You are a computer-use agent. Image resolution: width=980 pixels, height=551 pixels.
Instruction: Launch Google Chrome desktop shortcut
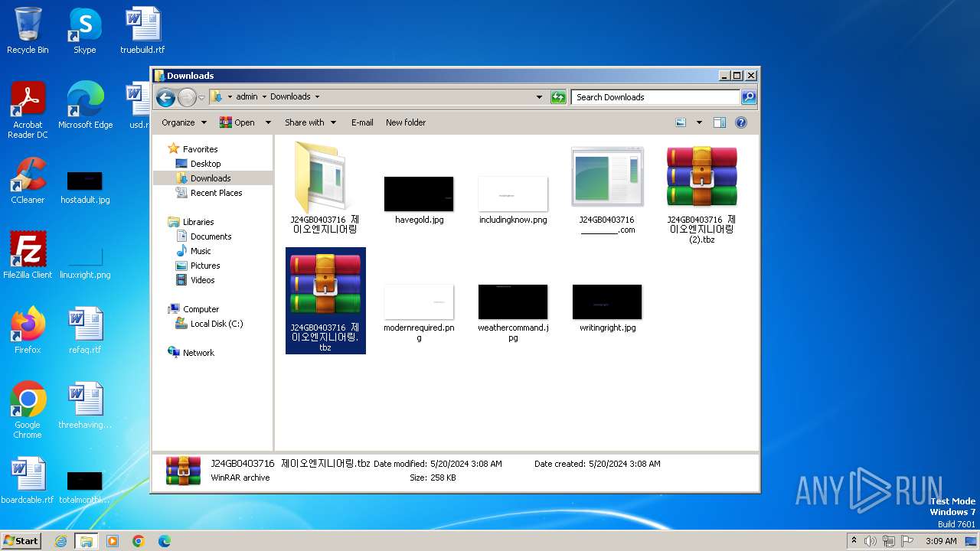[28, 410]
